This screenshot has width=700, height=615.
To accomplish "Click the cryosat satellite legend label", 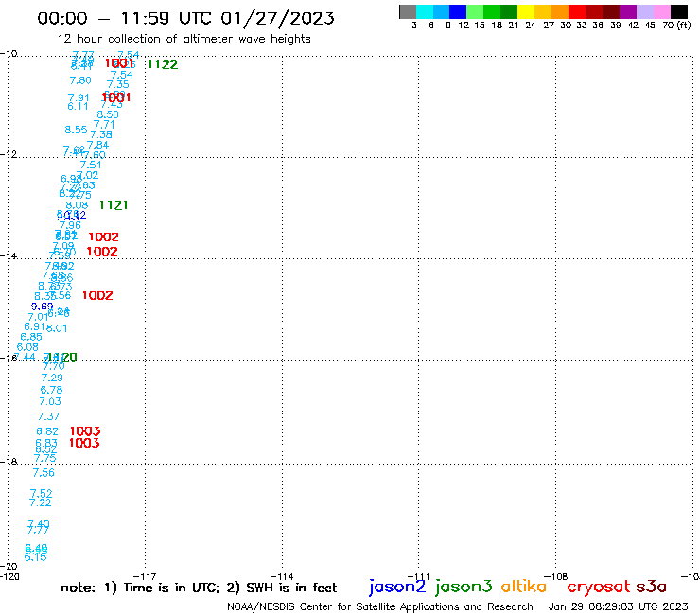I will tap(599, 587).
